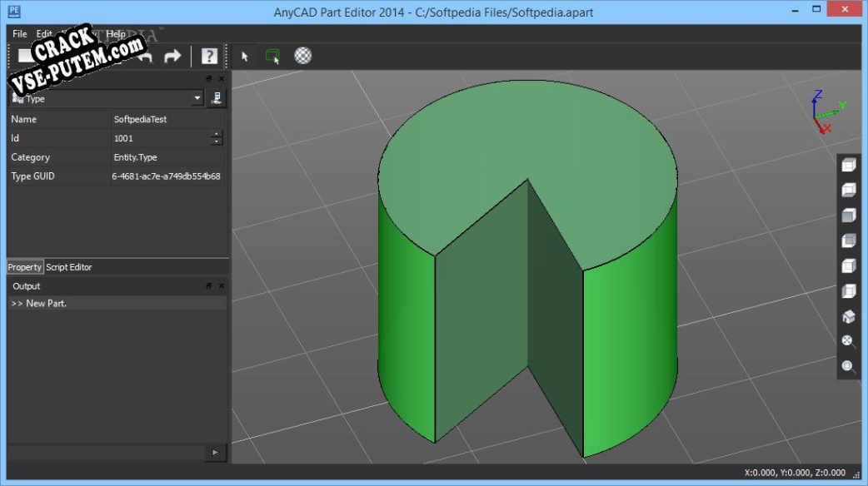Float the property panel with undock button

209,78
